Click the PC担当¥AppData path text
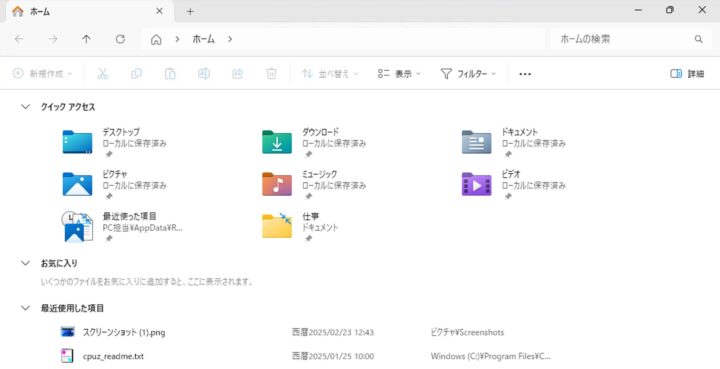Viewport: 720px width, 369px height. 142,228
